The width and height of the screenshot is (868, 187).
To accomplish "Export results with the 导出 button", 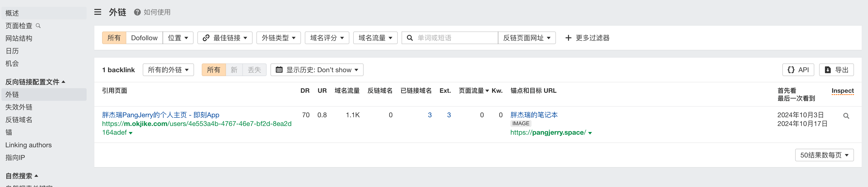I will [836, 70].
